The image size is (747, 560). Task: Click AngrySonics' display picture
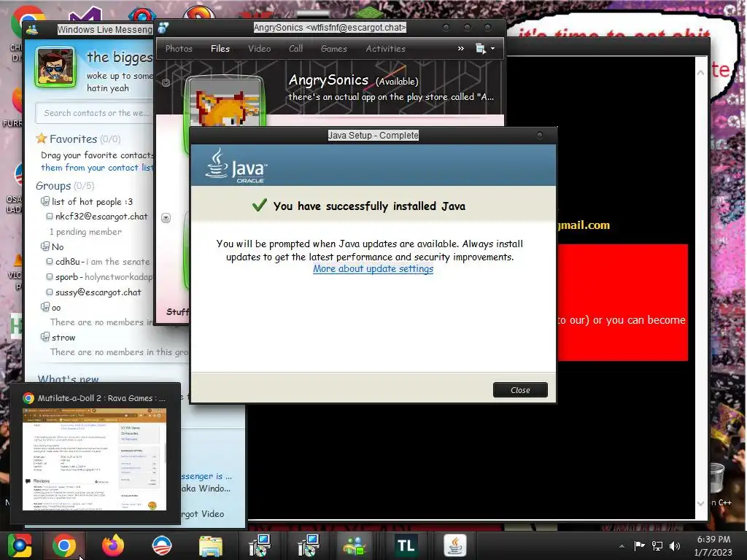point(224,102)
